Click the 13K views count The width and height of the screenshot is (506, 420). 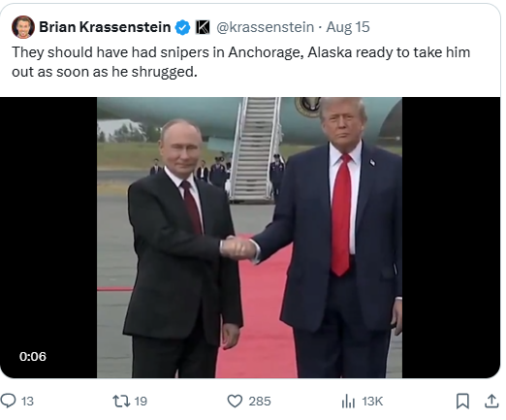click(372, 402)
